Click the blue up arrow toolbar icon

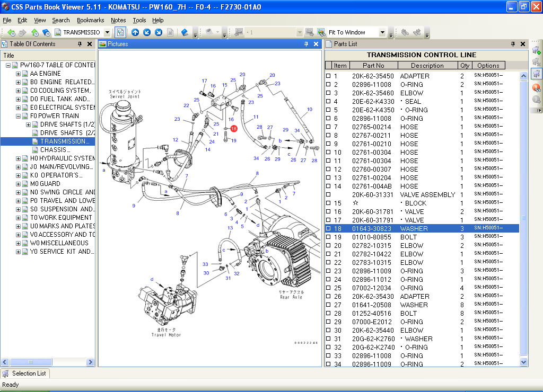click(135, 32)
